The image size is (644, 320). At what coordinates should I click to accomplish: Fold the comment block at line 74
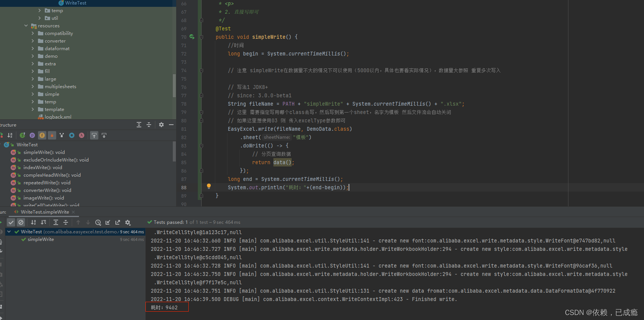coord(201,70)
